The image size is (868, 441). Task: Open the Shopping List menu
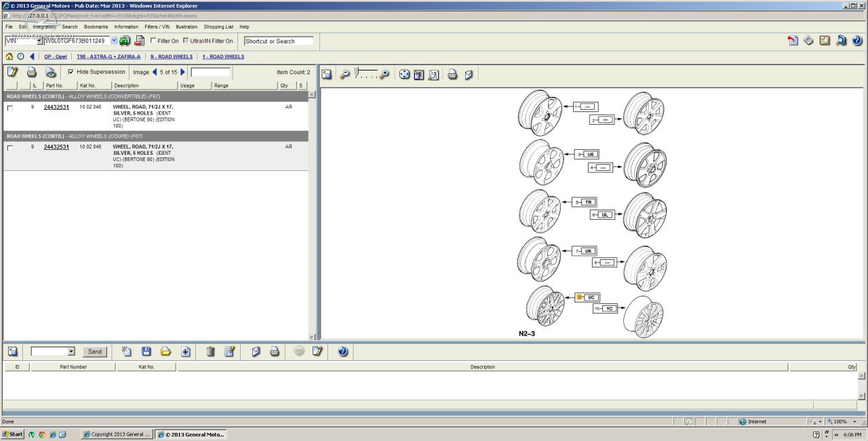218,27
